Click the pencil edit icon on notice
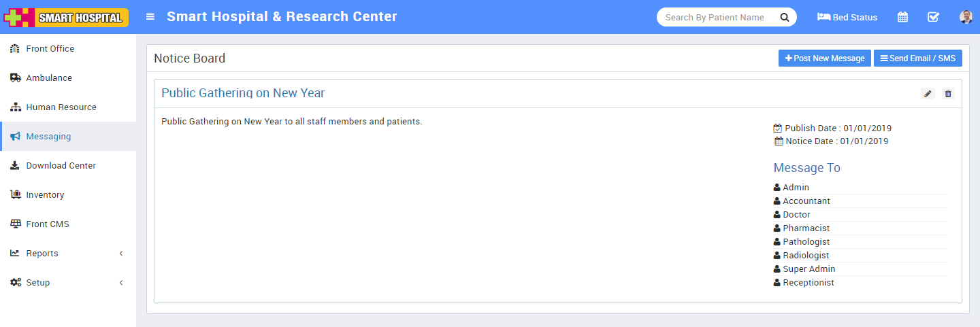 point(928,94)
